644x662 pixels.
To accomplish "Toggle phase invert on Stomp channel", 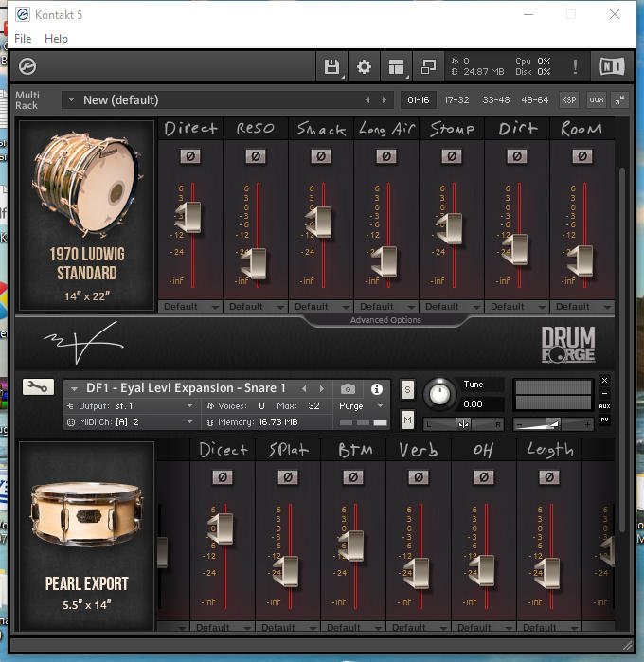I will (x=452, y=156).
